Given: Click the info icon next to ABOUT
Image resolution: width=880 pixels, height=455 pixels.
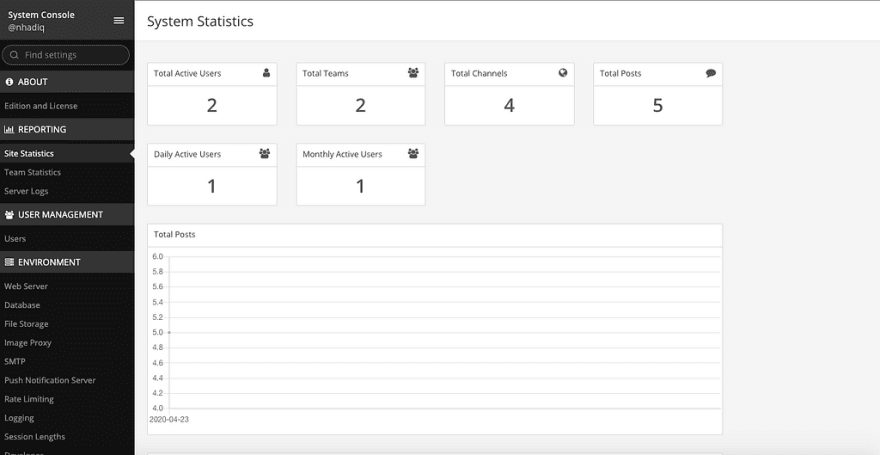Looking at the screenshot, I should (9, 82).
